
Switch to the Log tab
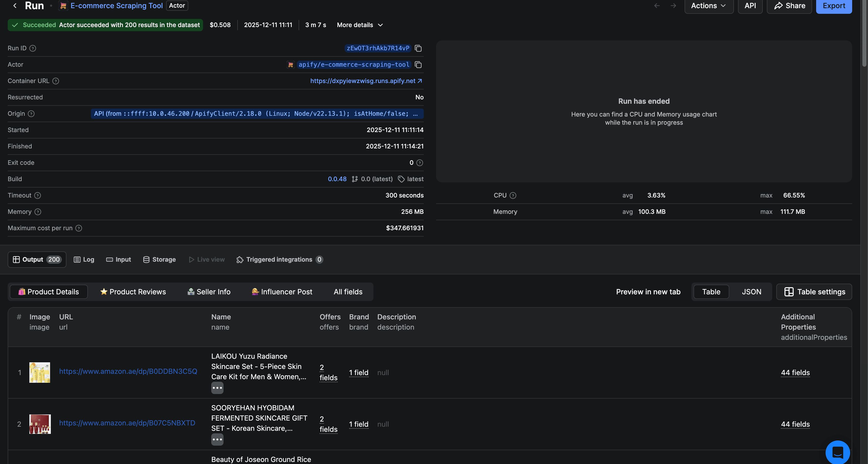(x=84, y=259)
